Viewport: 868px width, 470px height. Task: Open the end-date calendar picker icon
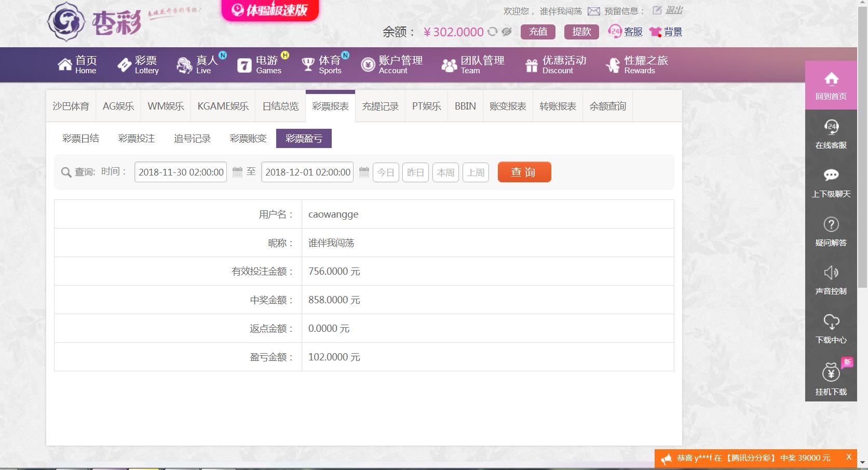click(364, 172)
